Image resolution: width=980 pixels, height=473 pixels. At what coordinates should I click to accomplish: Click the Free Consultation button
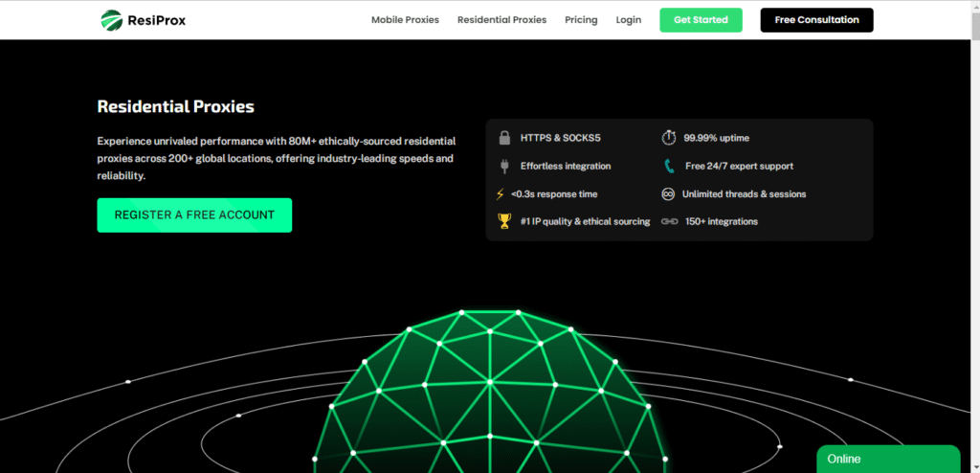tap(817, 20)
